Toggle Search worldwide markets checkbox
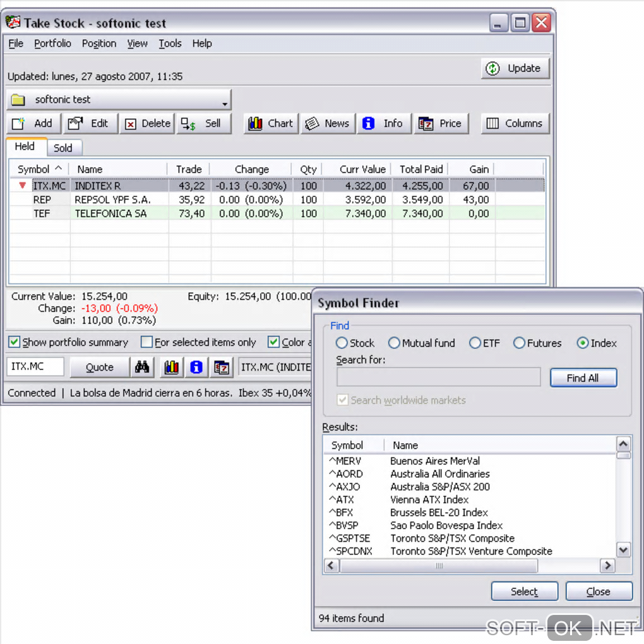This screenshot has width=644, height=644. coord(342,400)
